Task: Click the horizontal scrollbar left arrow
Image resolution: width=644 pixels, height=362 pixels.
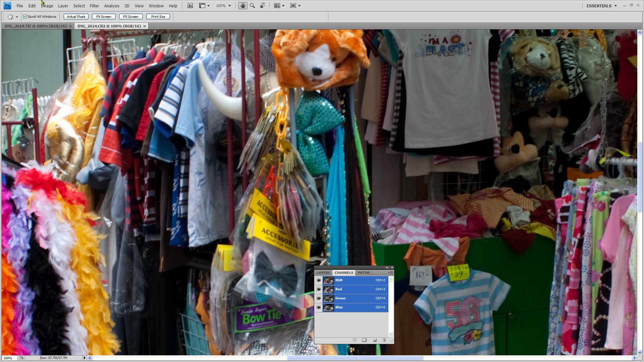Action: coord(90,358)
